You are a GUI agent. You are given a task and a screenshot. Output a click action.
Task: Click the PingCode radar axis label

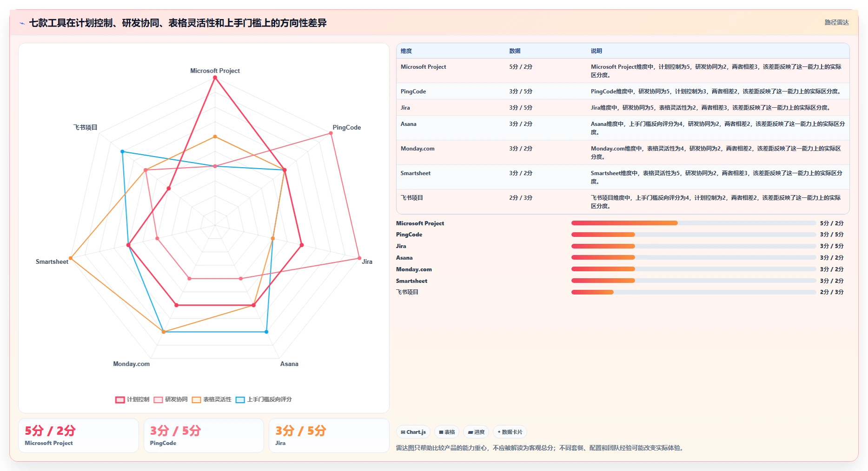[x=346, y=128]
